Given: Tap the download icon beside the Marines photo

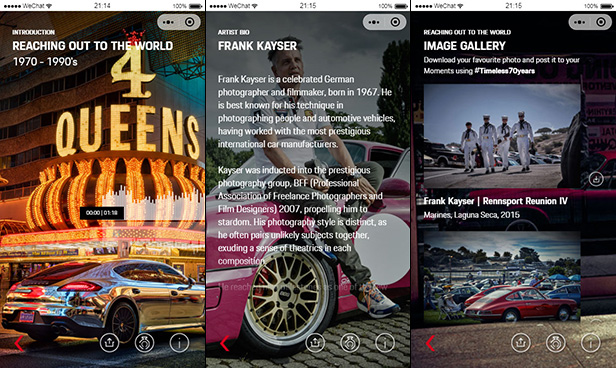Looking at the screenshot, I should point(596,179).
